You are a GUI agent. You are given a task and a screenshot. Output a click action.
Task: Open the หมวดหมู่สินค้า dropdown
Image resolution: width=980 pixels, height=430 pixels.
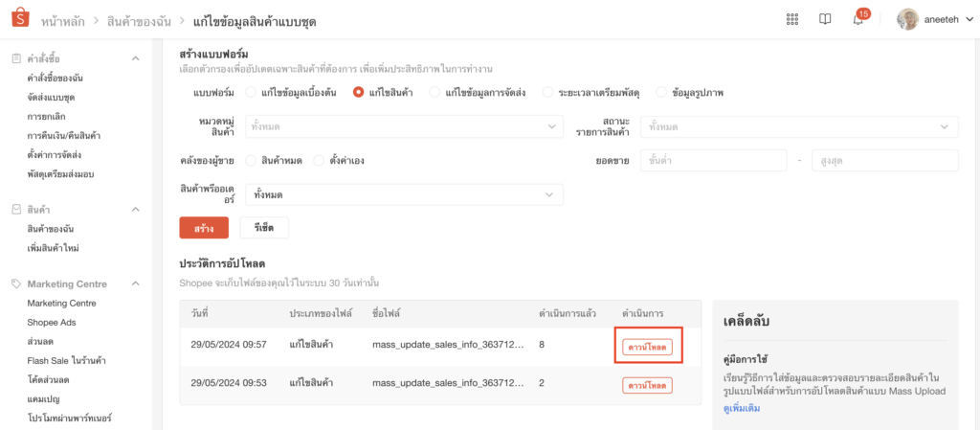(x=404, y=126)
